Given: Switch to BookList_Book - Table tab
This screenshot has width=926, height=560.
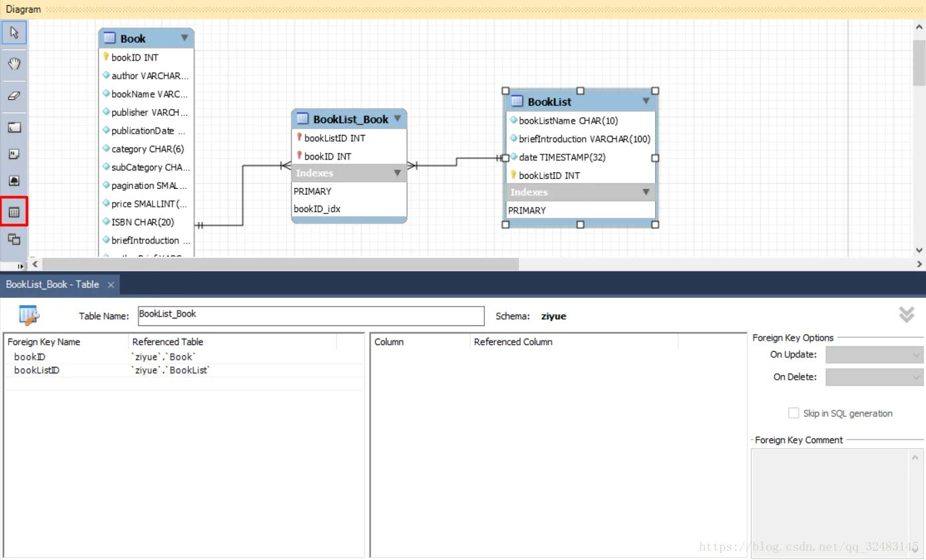Looking at the screenshot, I should coord(53,284).
